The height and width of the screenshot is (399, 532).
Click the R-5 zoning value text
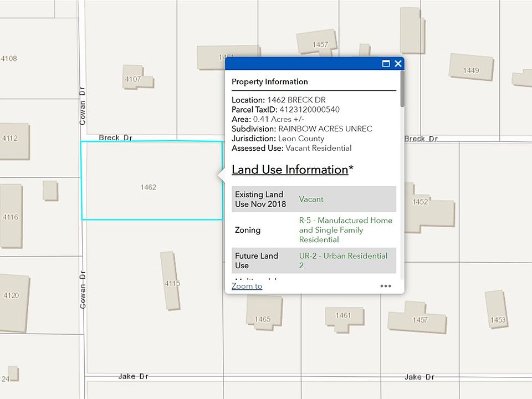click(345, 230)
